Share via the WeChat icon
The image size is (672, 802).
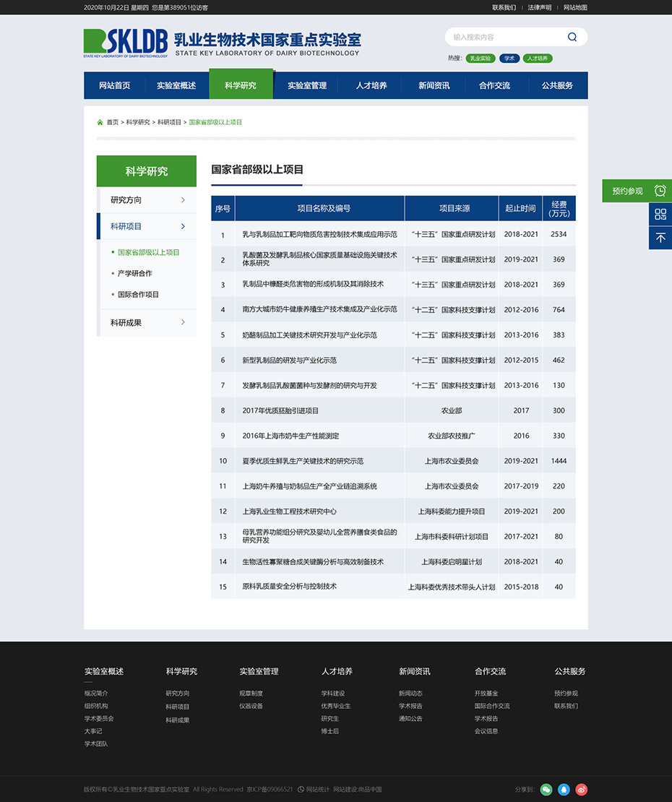[546, 790]
